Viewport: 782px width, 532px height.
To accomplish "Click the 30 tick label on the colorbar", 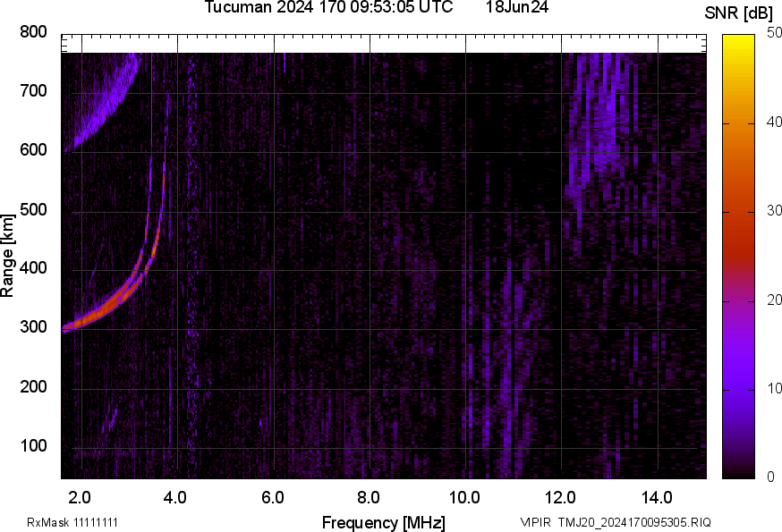I will (775, 211).
